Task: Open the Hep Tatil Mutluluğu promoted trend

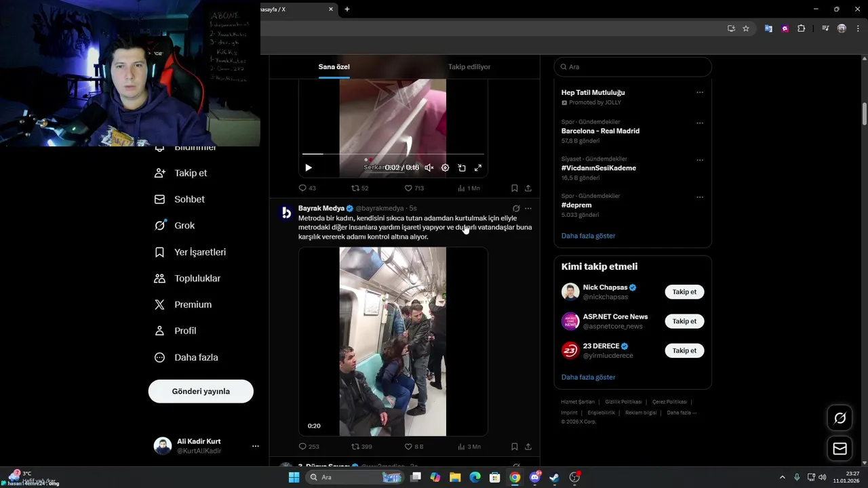Action: [593, 92]
